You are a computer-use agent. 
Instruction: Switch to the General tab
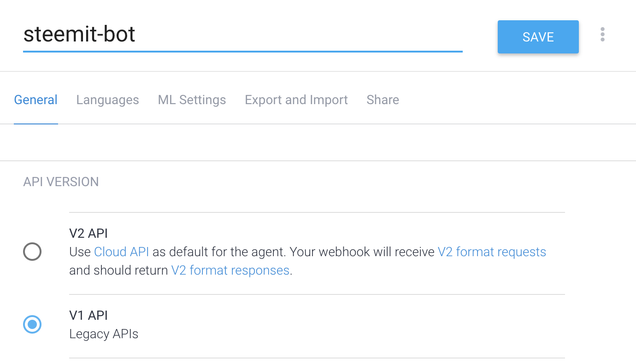(36, 100)
